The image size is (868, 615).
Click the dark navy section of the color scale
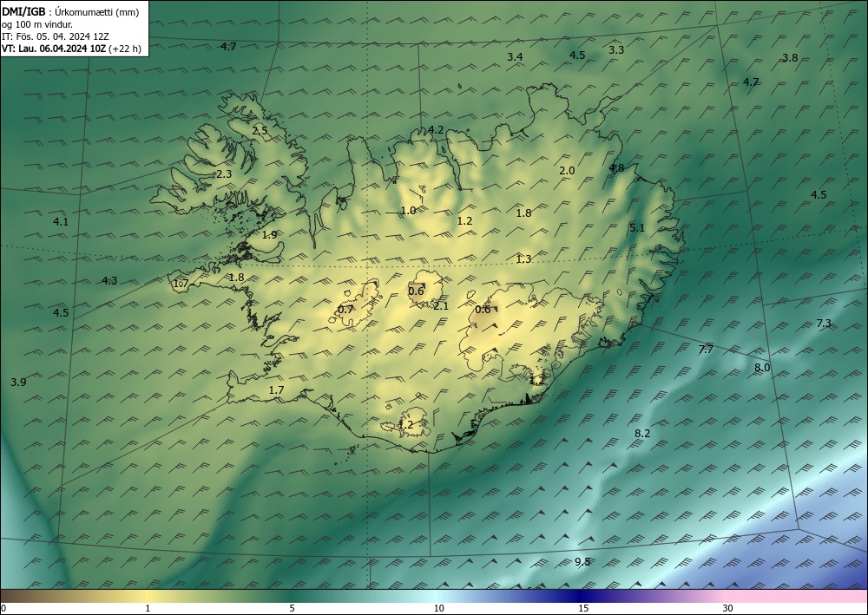(x=582, y=596)
